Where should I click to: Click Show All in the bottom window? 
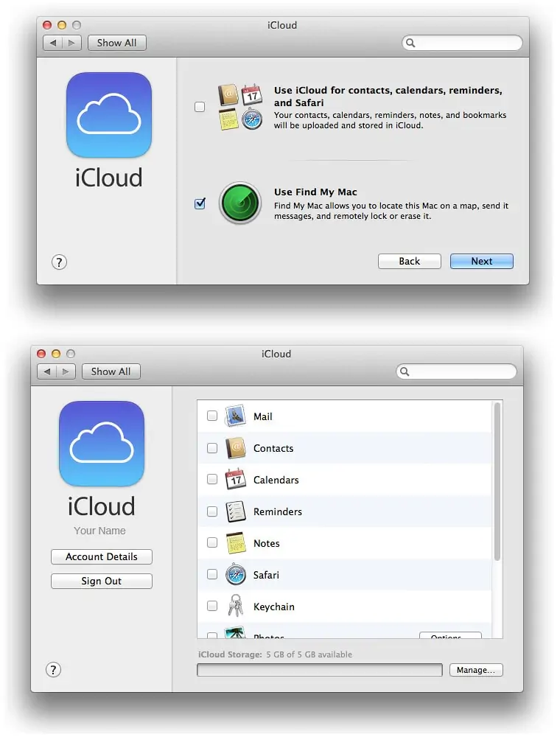click(111, 371)
